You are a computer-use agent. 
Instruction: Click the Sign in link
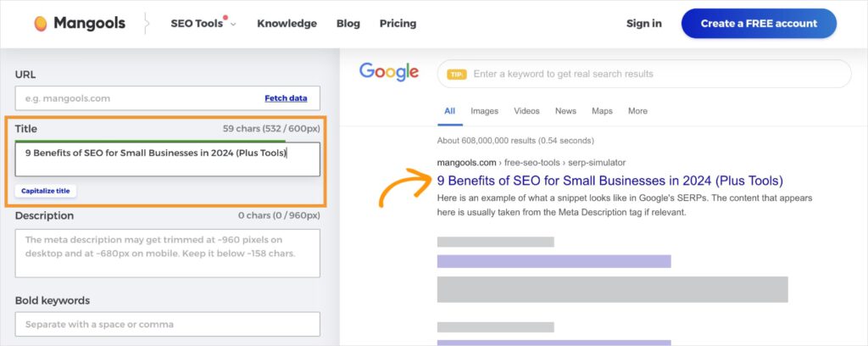(x=644, y=23)
